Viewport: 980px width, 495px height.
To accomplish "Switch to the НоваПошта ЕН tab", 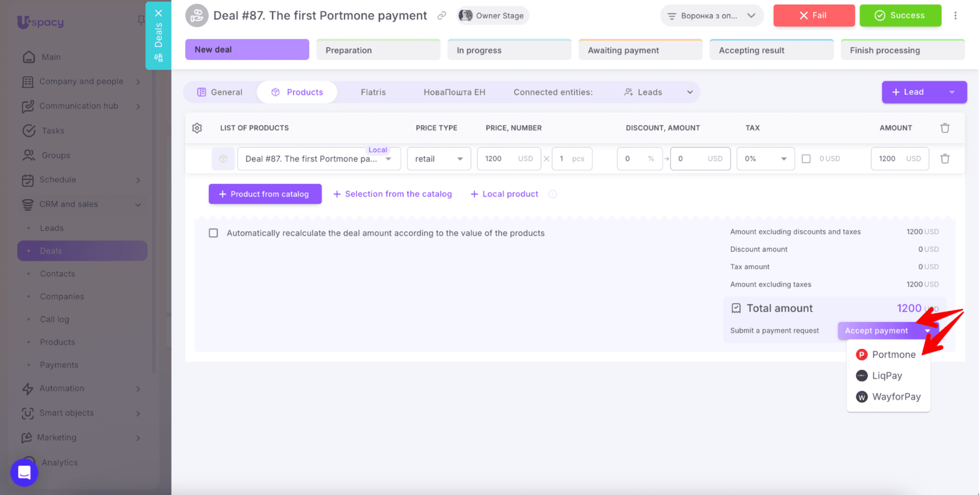I will point(454,92).
